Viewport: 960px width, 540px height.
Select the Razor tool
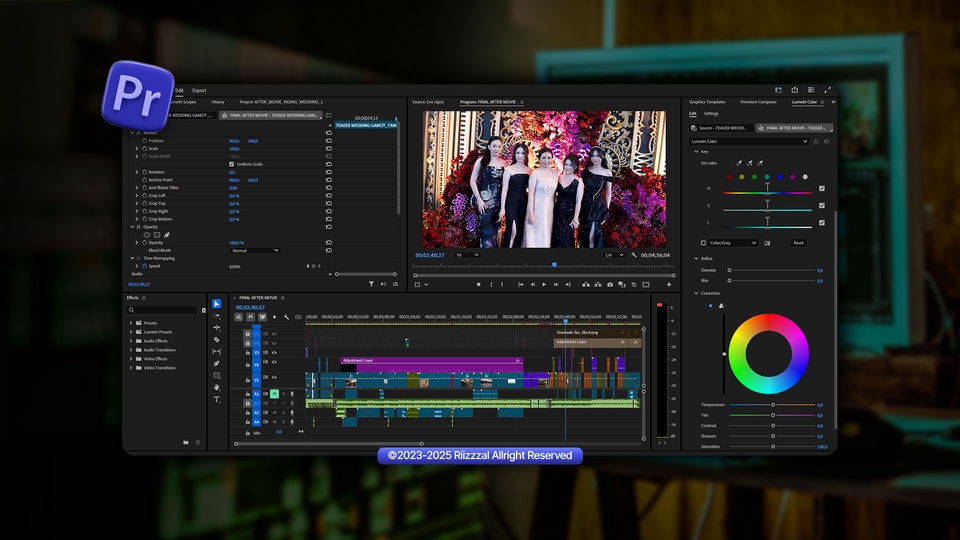(x=217, y=339)
